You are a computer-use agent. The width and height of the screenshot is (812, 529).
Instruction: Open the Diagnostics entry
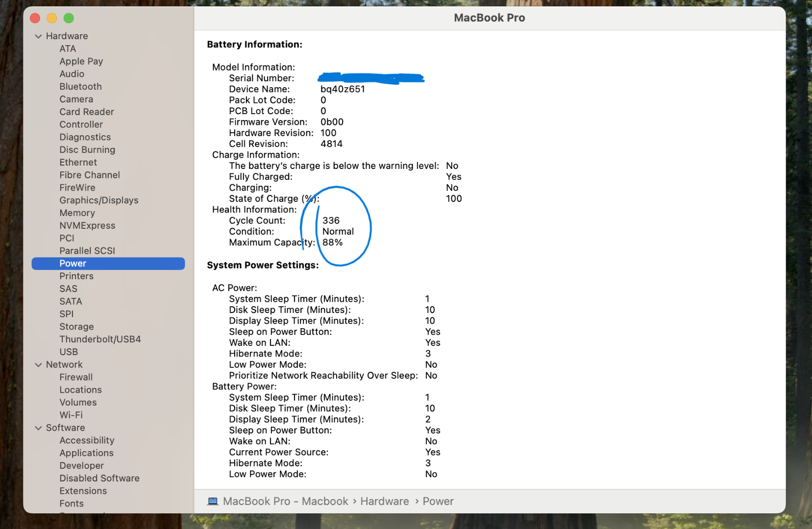[85, 137]
